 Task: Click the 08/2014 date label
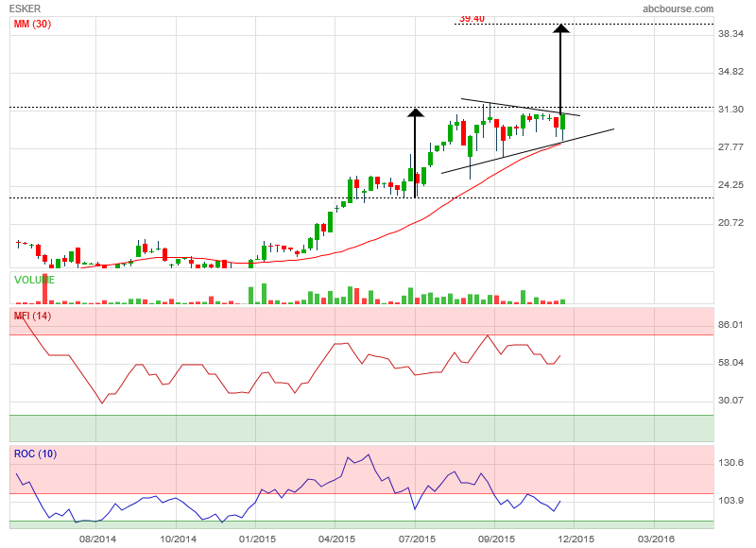tap(97, 539)
